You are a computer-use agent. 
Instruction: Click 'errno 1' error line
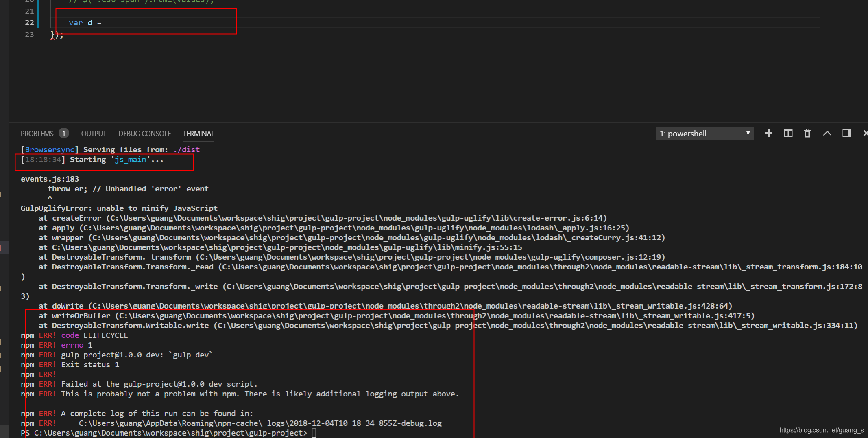click(76, 345)
